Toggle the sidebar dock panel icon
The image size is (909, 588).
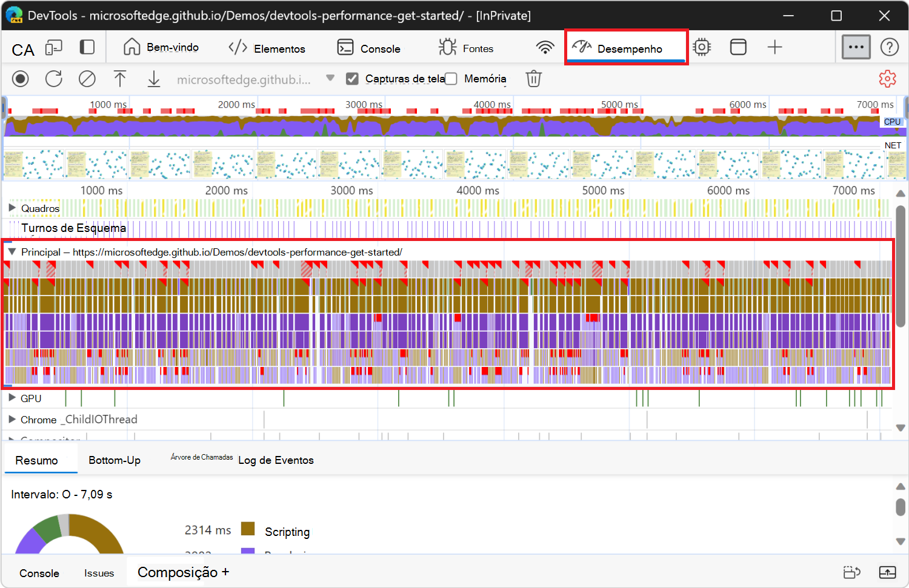coord(87,48)
